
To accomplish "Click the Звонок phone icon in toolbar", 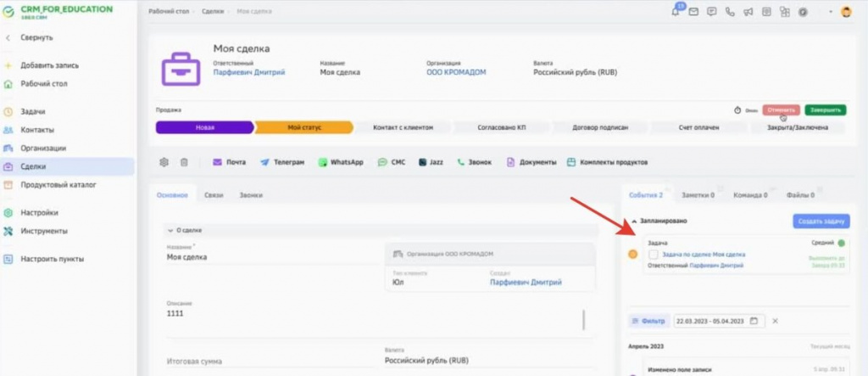I will point(461,162).
